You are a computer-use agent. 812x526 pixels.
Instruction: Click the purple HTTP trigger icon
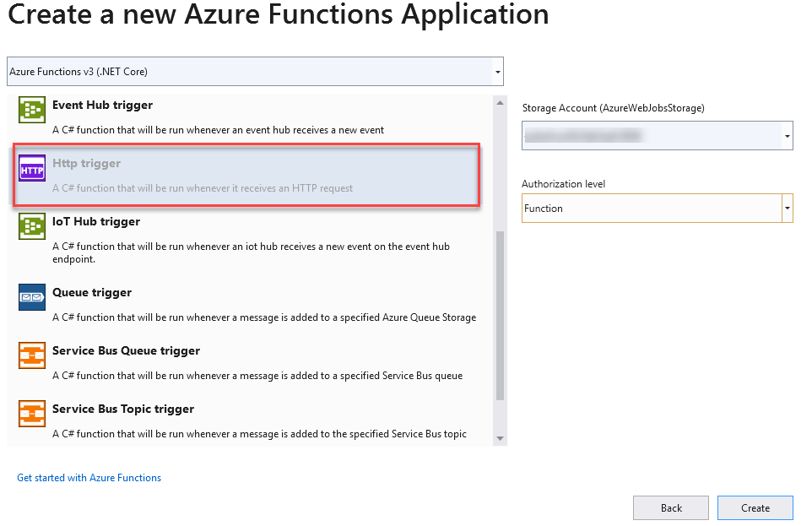point(32,168)
